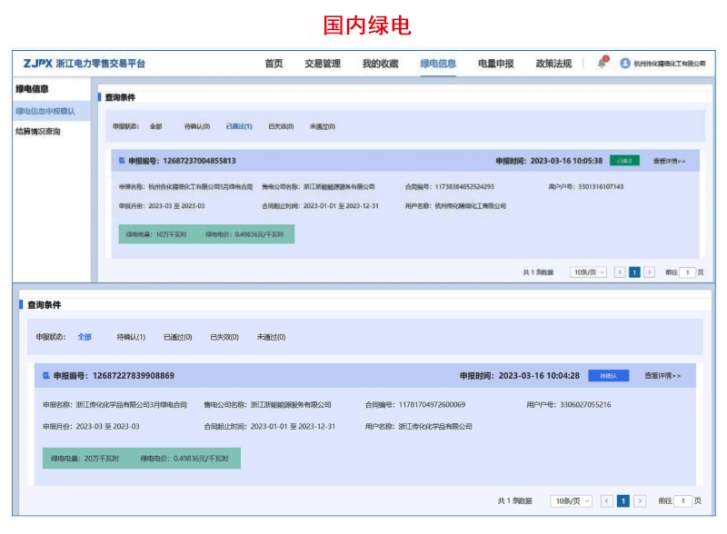Select the 待确认(1) status filter
727x534 pixels.
click(131, 337)
